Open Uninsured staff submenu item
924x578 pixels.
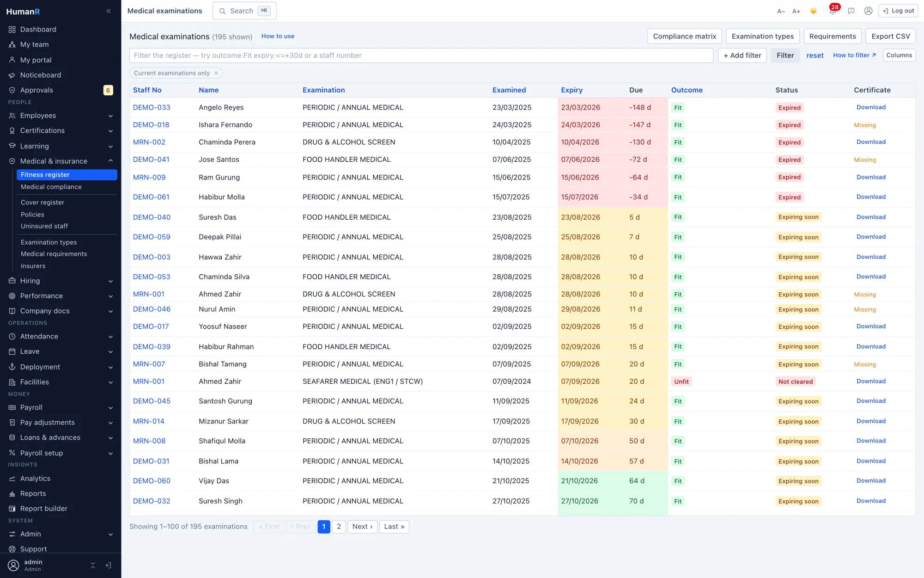[x=44, y=226]
